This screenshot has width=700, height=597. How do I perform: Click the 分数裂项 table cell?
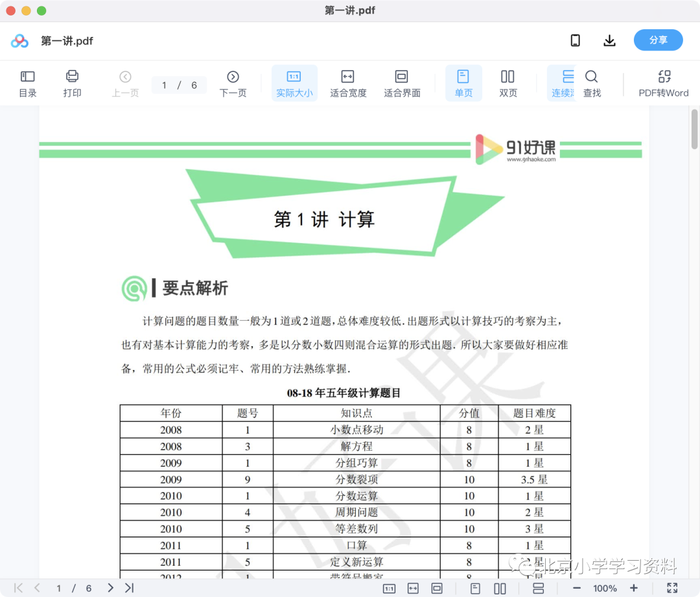(356, 479)
